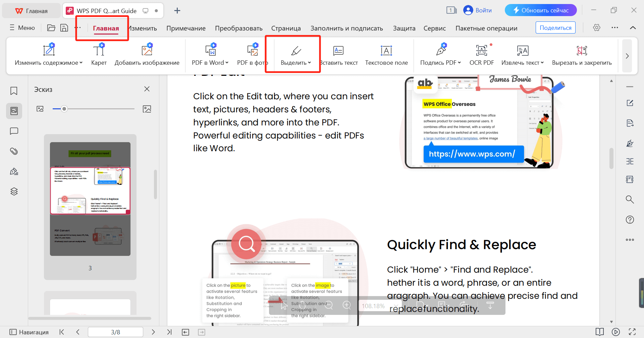Zoom in using the plus icon
This screenshot has width=644, height=338.
(x=347, y=305)
